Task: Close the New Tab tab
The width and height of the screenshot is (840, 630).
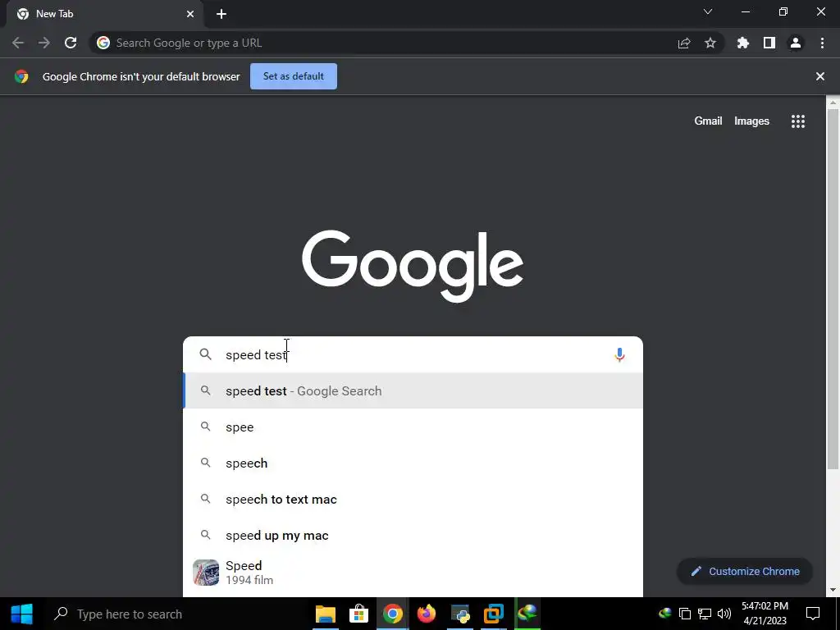Action: tap(190, 14)
